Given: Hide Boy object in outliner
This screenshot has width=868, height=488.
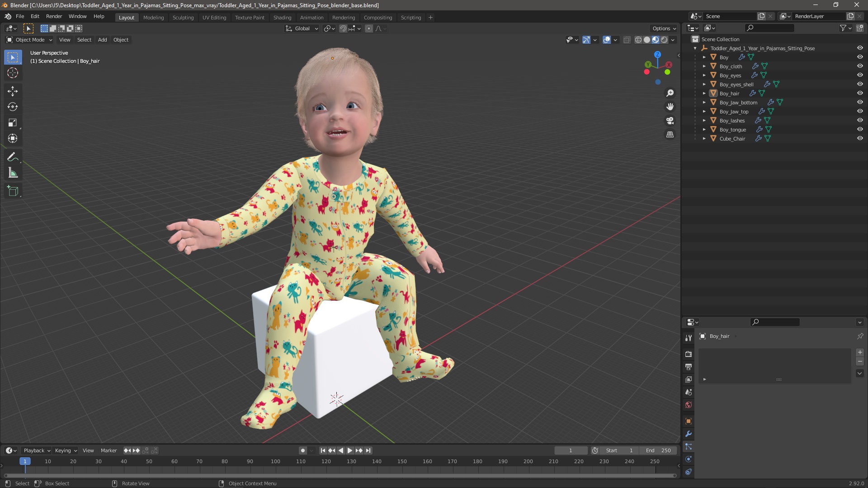Looking at the screenshot, I should (x=860, y=57).
